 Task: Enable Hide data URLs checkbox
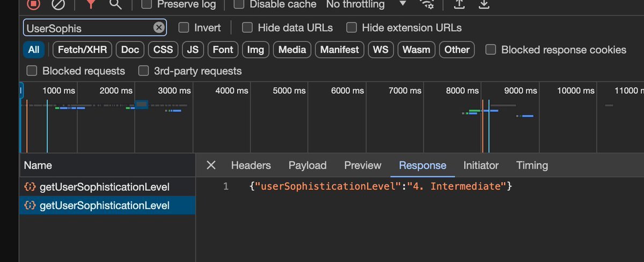tap(247, 28)
